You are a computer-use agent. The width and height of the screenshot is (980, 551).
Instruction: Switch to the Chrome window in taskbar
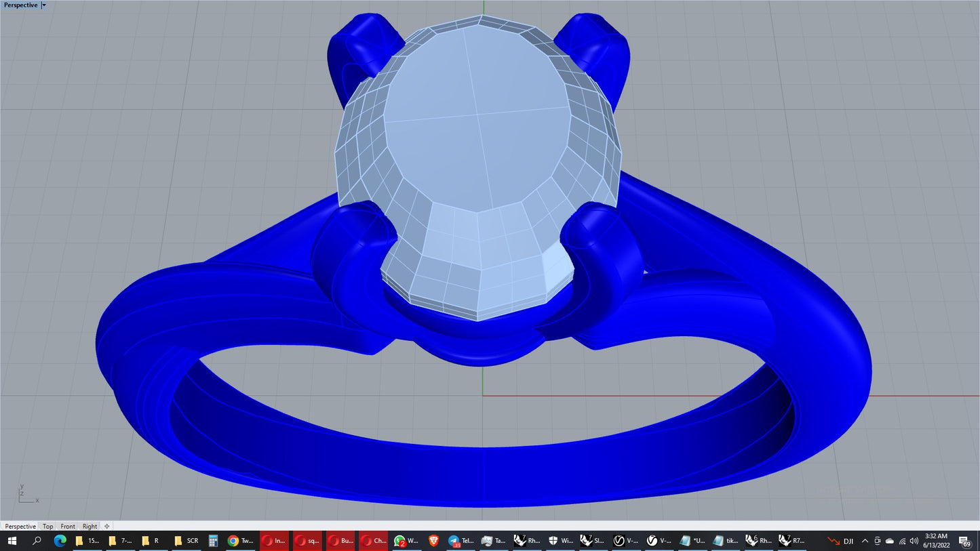(239, 541)
